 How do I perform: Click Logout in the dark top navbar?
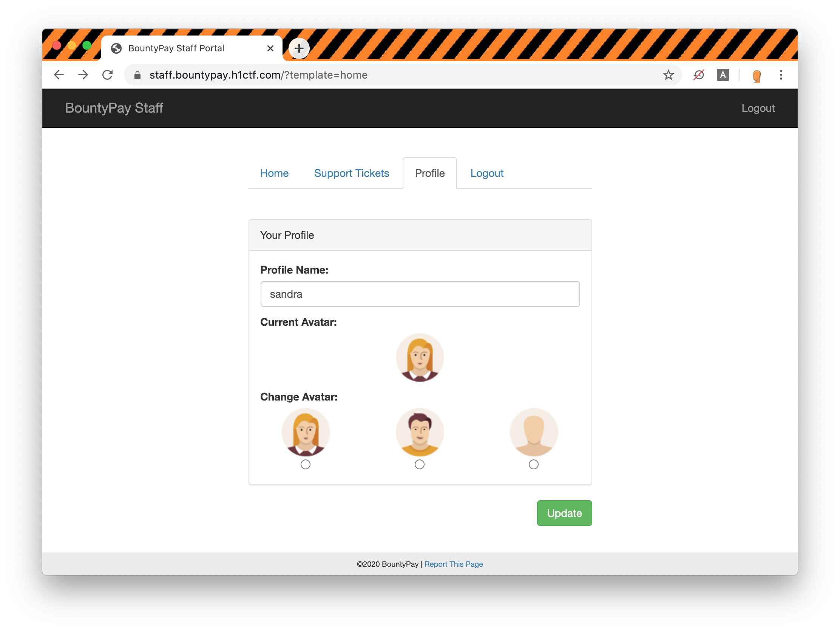(758, 108)
